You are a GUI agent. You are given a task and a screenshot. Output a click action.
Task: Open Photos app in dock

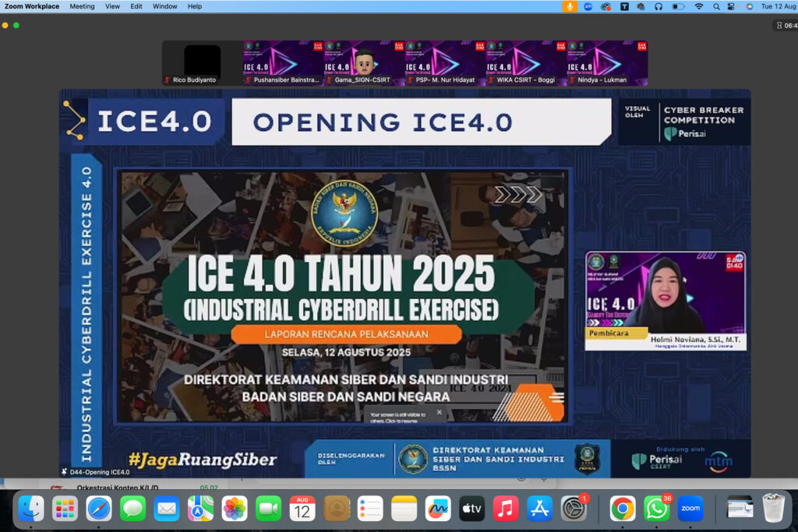[235, 509]
